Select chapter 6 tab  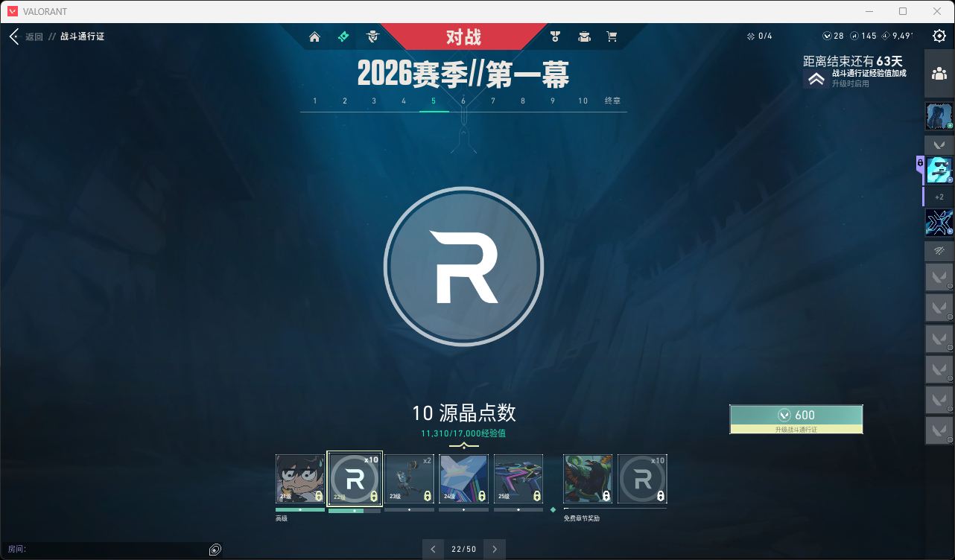(x=463, y=101)
